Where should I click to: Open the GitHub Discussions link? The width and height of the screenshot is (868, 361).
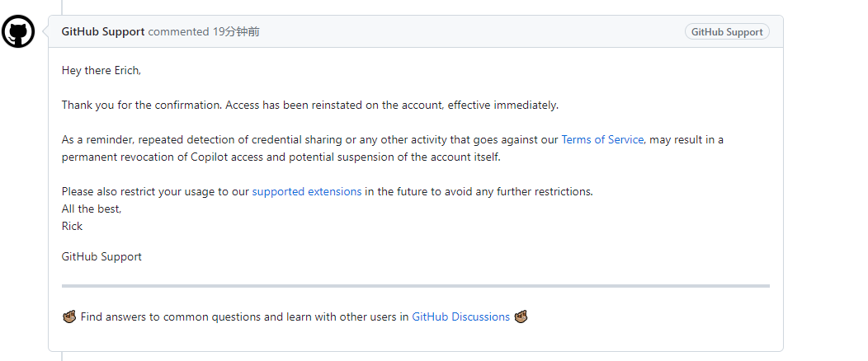(460, 316)
